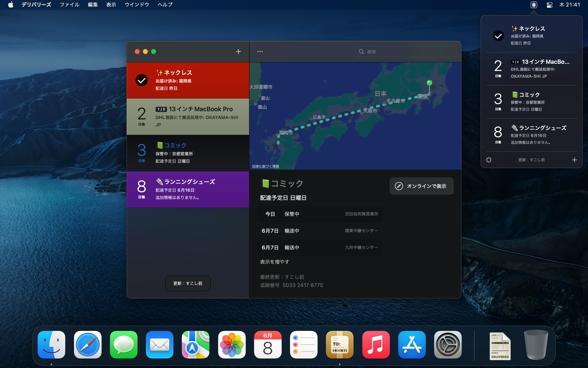This screenshot has height=368, width=588.
Task: Open settings gear in the popover
Action: coord(489,160)
